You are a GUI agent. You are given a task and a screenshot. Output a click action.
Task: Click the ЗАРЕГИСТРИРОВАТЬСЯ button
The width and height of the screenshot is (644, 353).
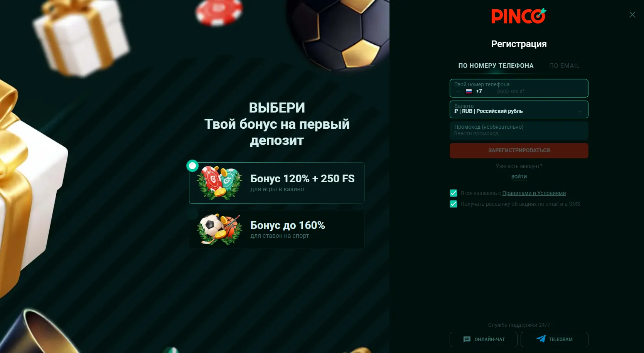point(519,151)
